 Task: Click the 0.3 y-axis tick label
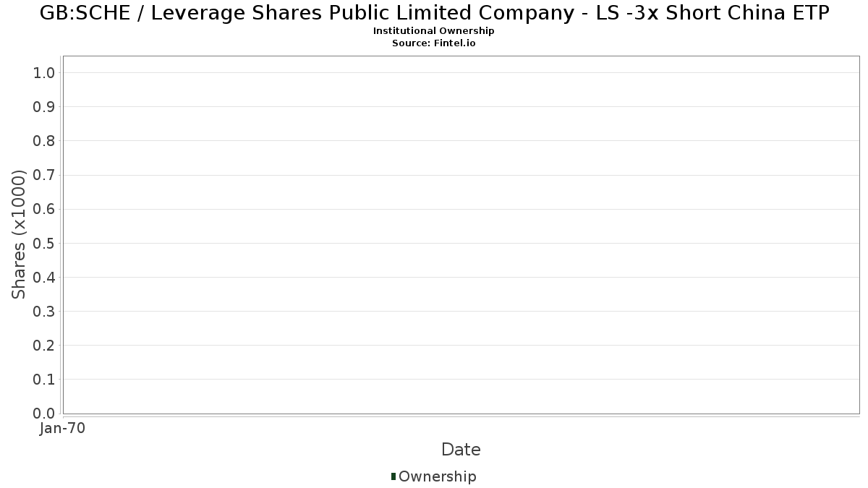click(x=44, y=312)
